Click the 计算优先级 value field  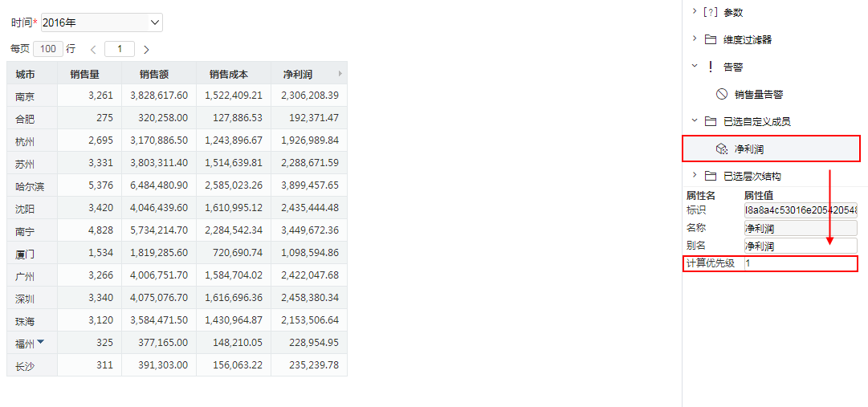click(x=801, y=263)
